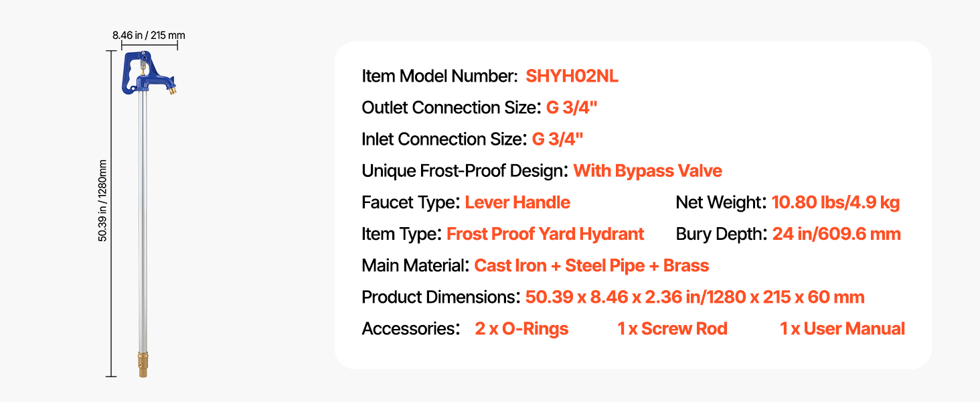
Task: Click the Outlet Connection Size G 3/4" value
Action: [570, 108]
